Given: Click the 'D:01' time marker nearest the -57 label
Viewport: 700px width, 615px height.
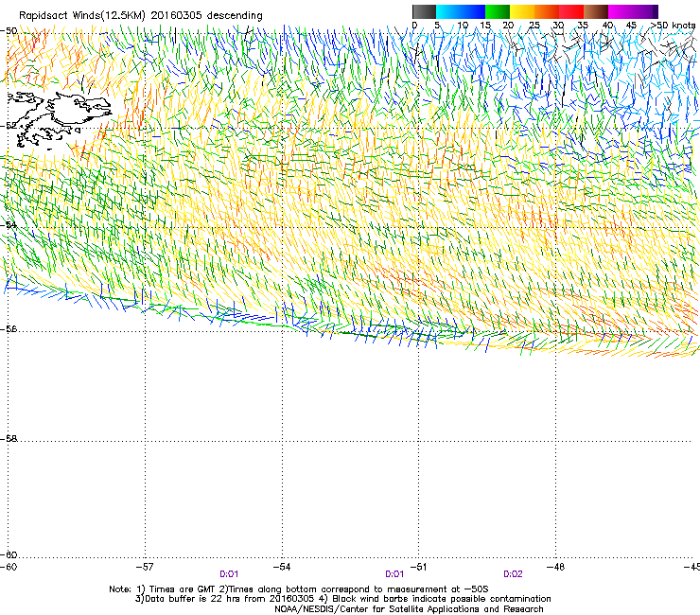Looking at the screenshot, I should click(229, 574).
